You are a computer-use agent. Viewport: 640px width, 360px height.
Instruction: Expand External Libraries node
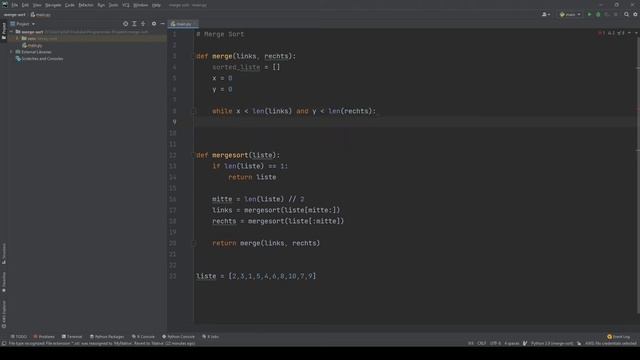(x=12, y=52)
